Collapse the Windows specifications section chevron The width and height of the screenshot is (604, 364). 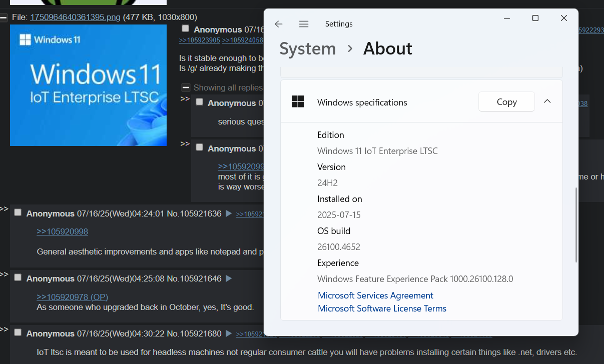[x=547, y=101]
